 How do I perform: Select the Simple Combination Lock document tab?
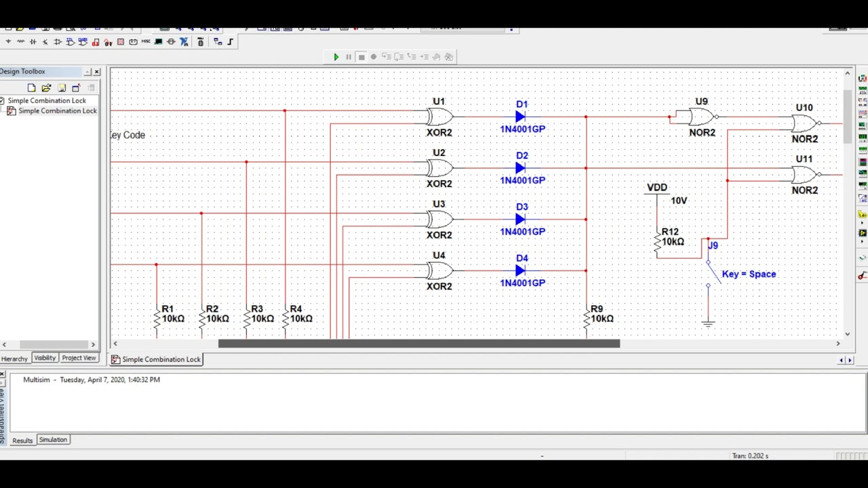point(156,359)
